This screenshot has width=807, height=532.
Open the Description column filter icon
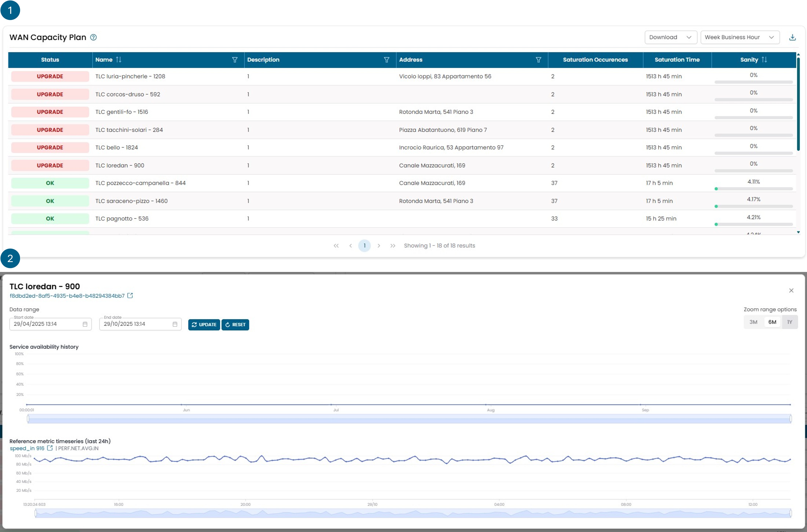coord(386,60)
